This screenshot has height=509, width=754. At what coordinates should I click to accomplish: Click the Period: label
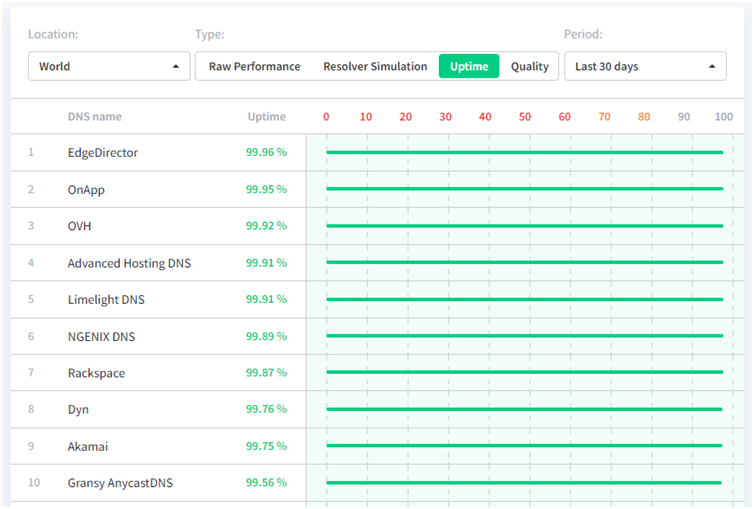click(x=583, y=34)
